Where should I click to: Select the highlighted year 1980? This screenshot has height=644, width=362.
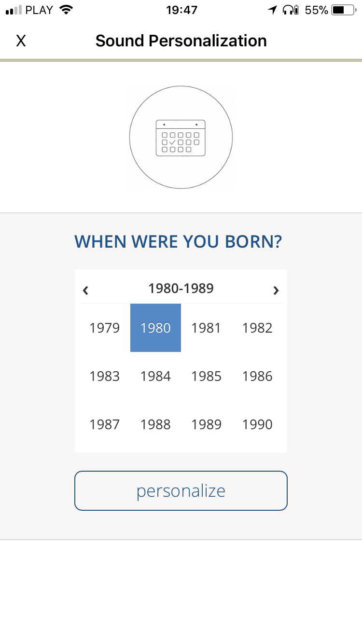pos(155,328)
